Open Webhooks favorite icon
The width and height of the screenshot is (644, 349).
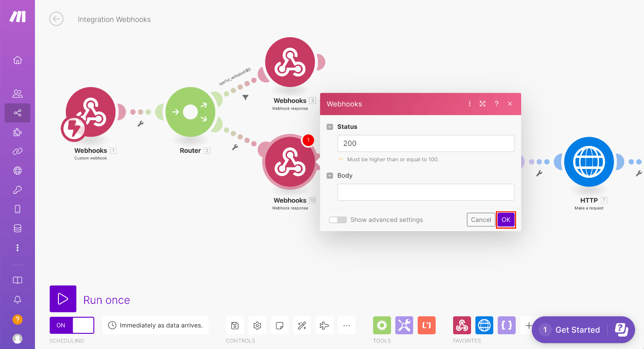pos(462,326)
